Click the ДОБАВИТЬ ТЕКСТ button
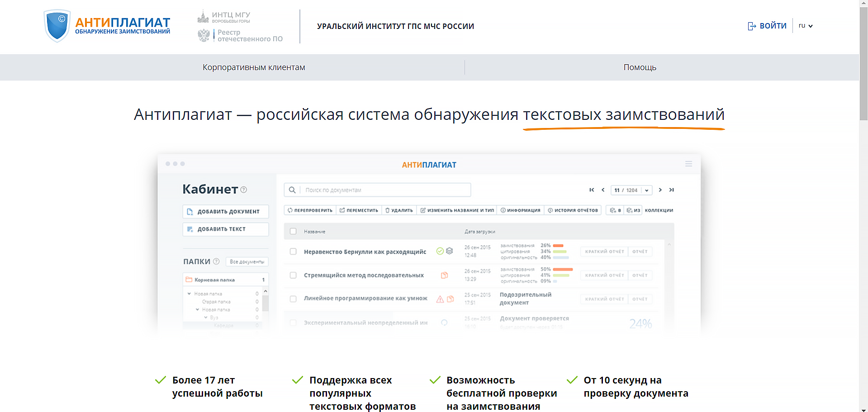Image resolution: width=868 pixels, height=412 pixels. pyautogui.click(x=226, y=229)
